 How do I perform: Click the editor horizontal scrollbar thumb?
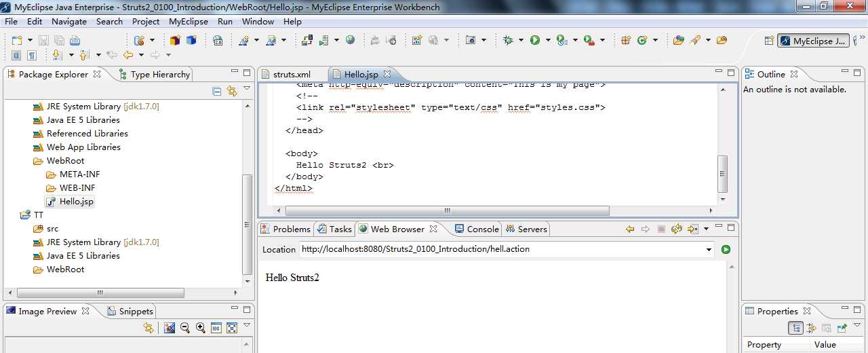447,211
